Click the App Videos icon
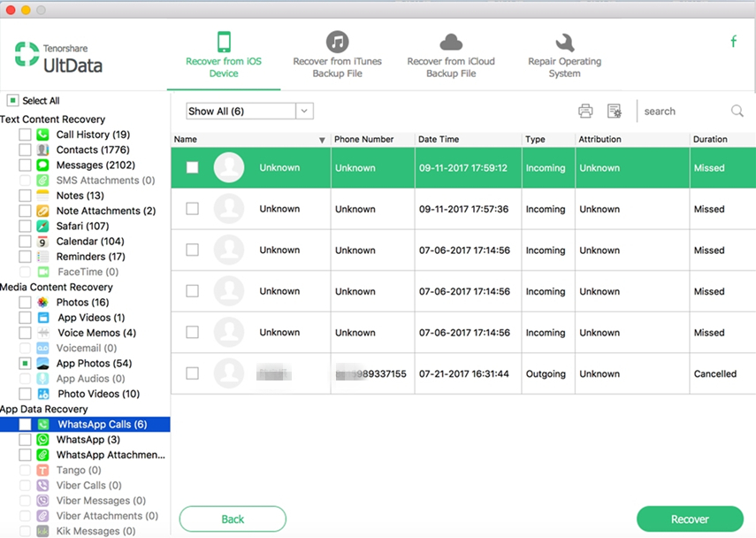 point(43,318)
